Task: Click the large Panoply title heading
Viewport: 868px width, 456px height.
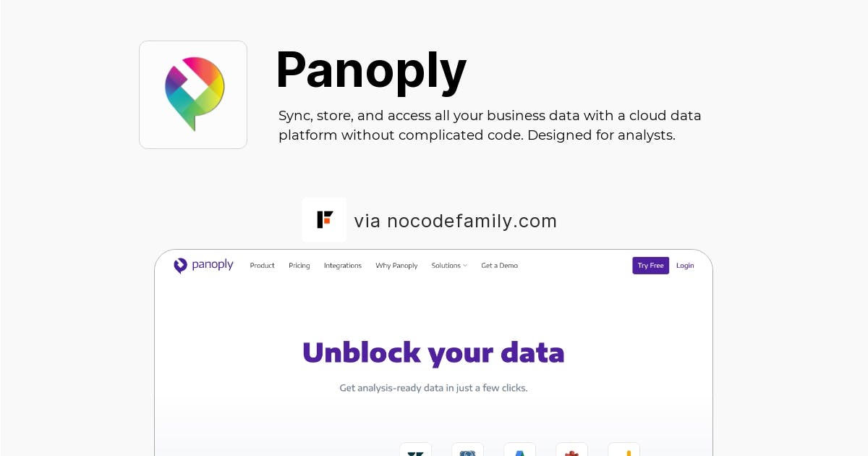Action: coord(371,71)
